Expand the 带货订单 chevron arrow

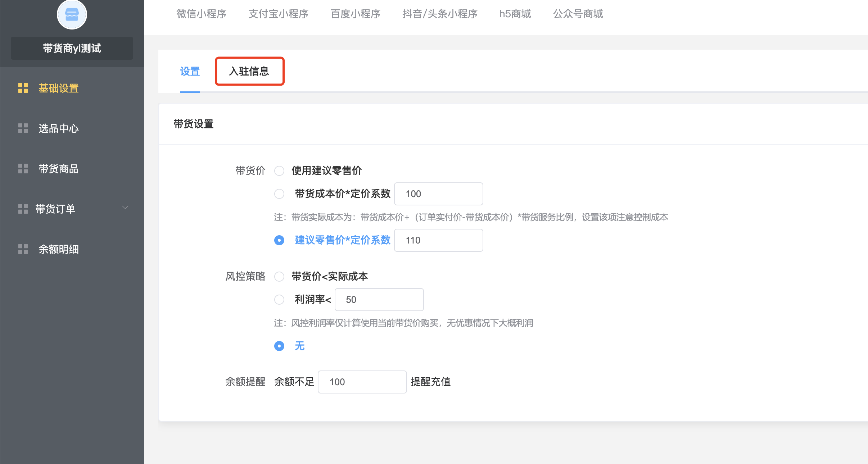(125, 208)
